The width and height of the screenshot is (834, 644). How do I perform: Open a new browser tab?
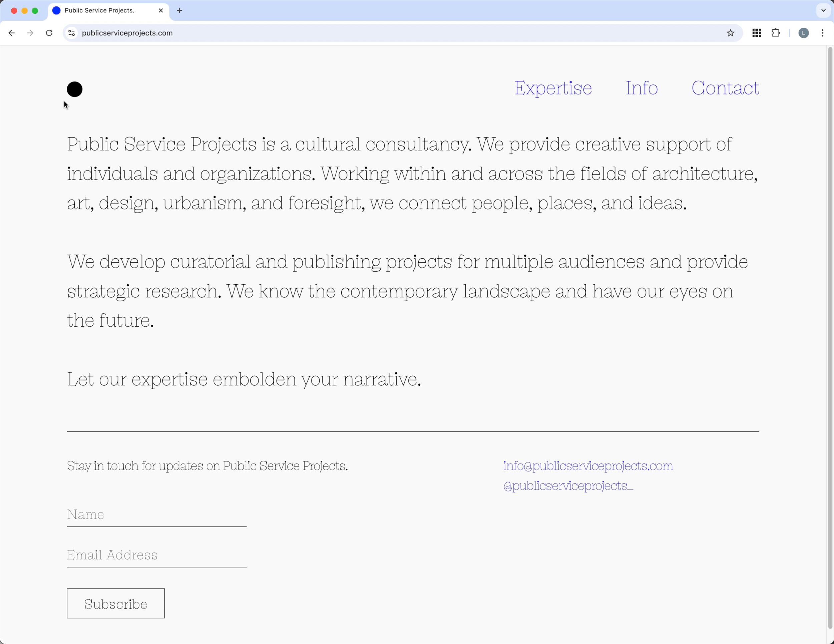179,10
